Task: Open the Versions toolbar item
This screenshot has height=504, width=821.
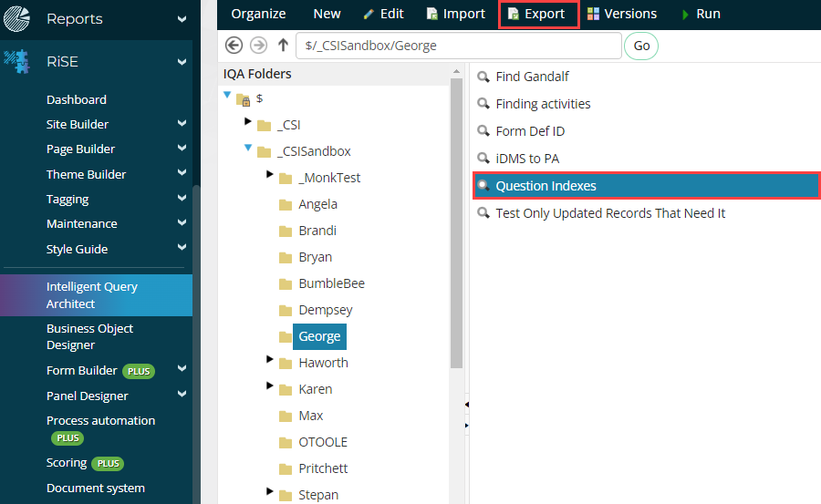Action: 621,14
